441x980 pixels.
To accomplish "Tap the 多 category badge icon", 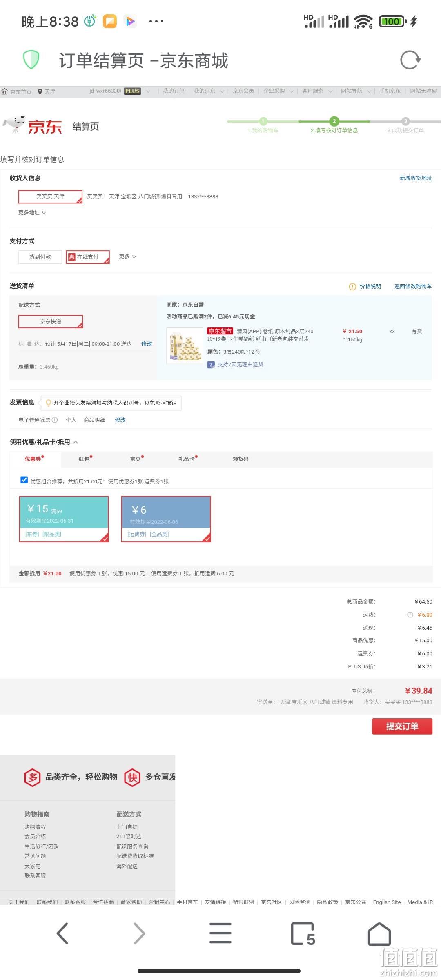I will pos(32,777).
